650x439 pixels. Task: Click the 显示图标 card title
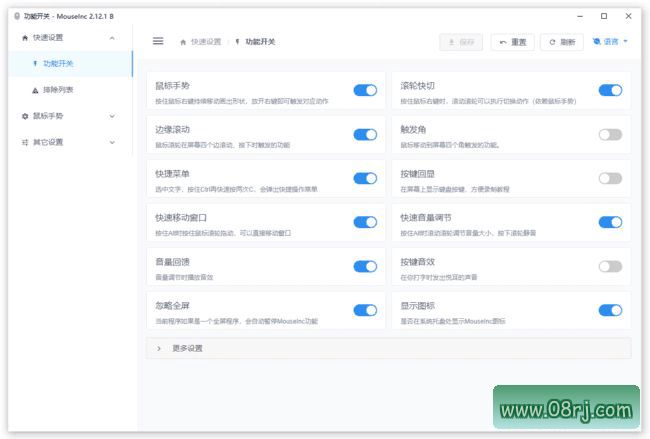pos(417,306)
